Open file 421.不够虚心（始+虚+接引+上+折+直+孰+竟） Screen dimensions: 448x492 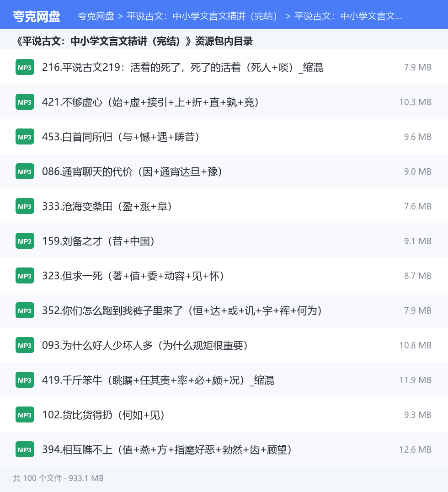[150, 102]
